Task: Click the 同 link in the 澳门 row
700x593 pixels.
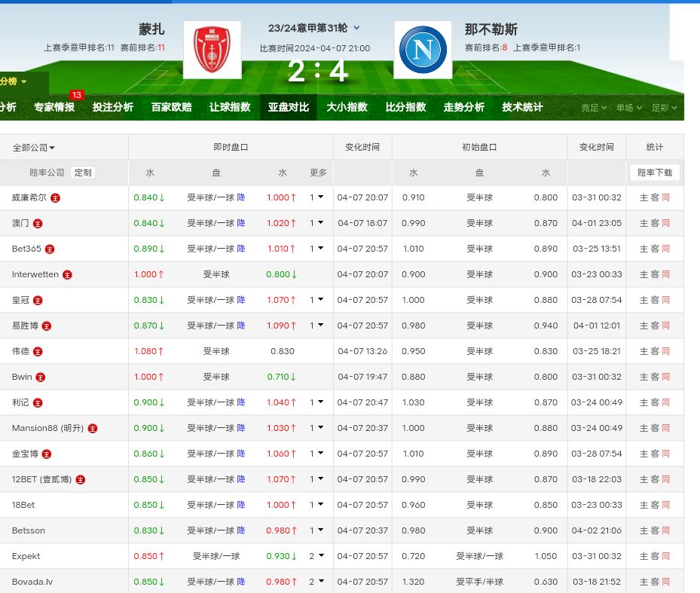Action: tap(665, 224)
